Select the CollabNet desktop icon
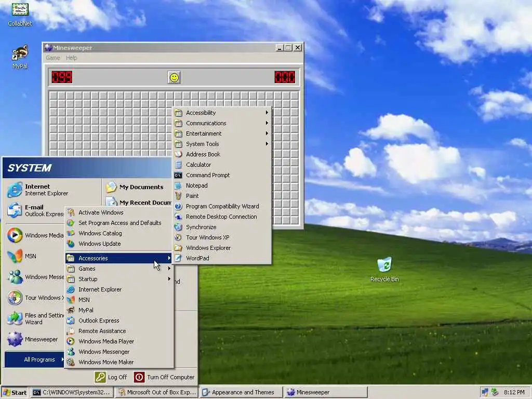Viewport: 532px width, 399px height. [x=20, y=14]
